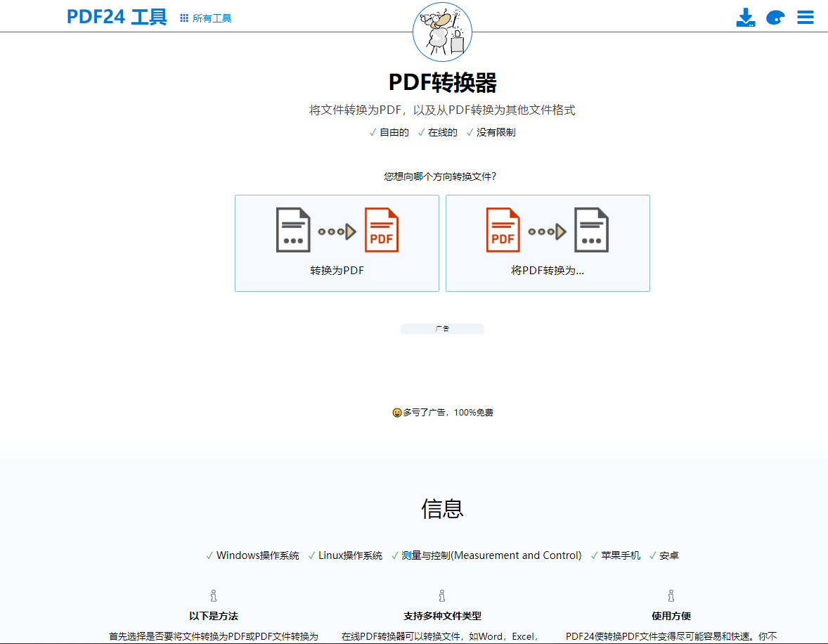
Task: Click the 信息 section heading
Action: pos(442,509)
